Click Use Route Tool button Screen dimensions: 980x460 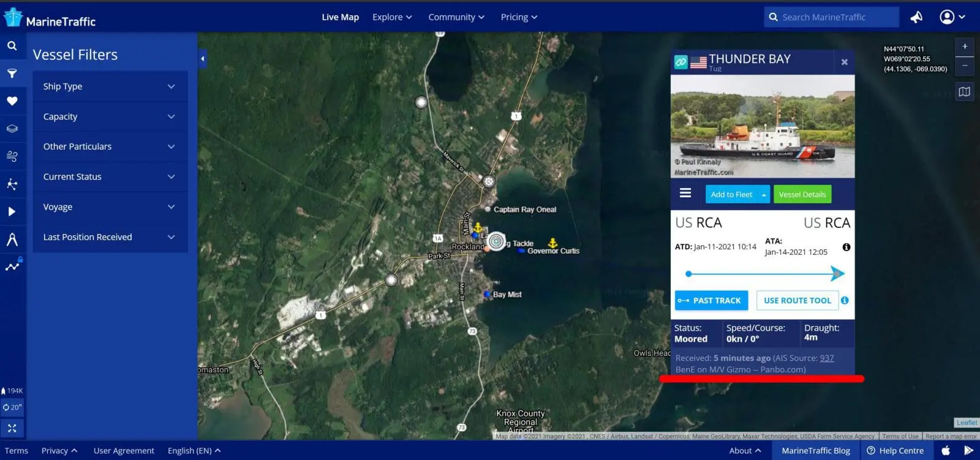(x=797, y=301)
